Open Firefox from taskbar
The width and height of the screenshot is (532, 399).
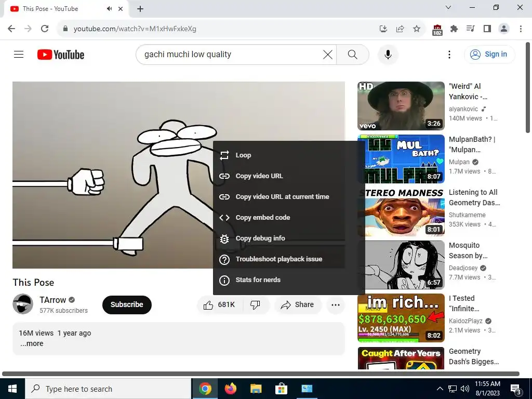point(231,389)
